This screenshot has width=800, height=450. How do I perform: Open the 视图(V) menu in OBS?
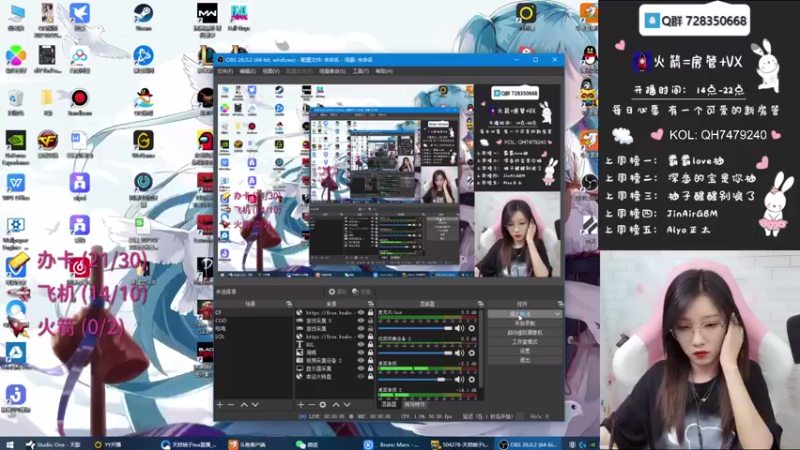coord(271,71)
